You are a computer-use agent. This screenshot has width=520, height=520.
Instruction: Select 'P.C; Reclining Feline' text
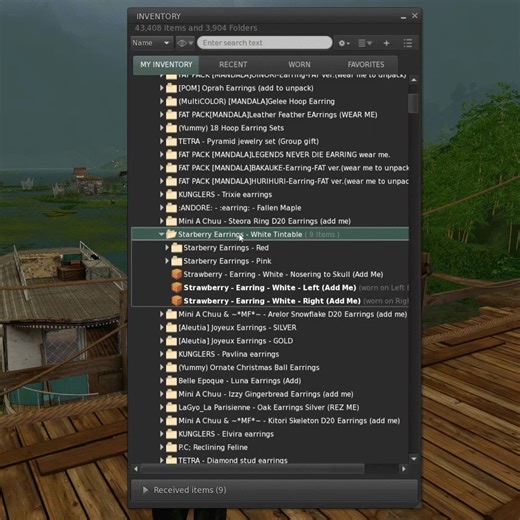[x=213, y=447]
